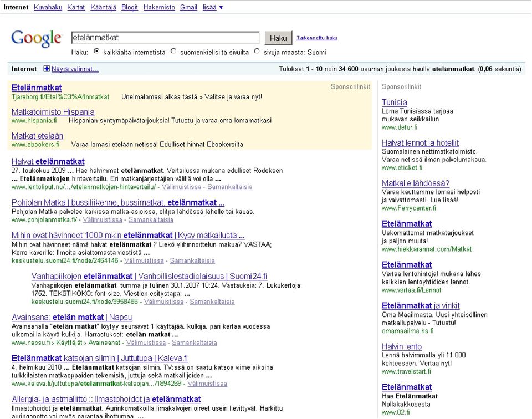
Task: Click the 'www.eticket.fi' ad URL
Action: [x=402, y=168]
